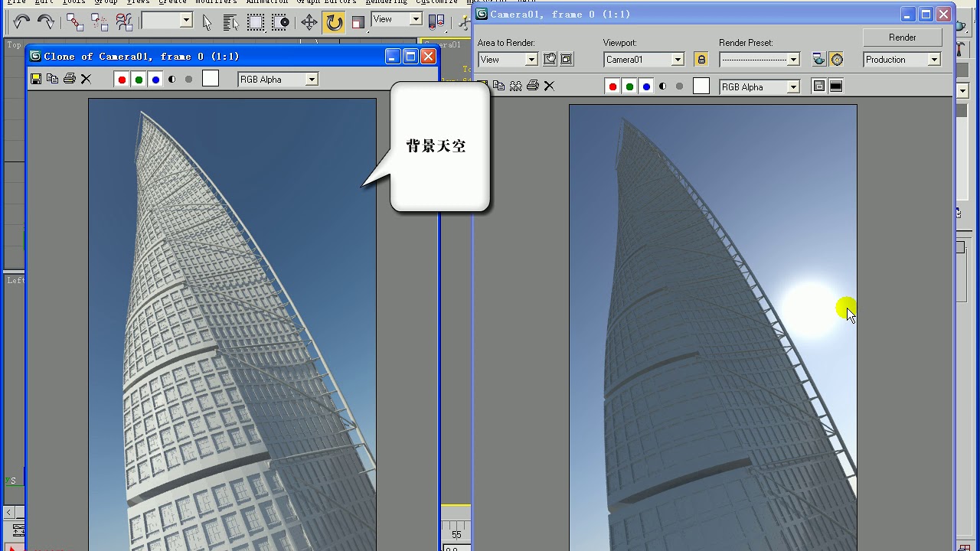Select the Select and Link tool
980x551 pixels.
74,22
